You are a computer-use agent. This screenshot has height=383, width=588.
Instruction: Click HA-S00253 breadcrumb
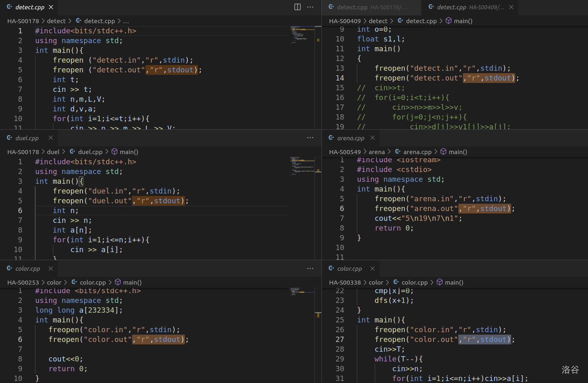click(x=23, y=283)
